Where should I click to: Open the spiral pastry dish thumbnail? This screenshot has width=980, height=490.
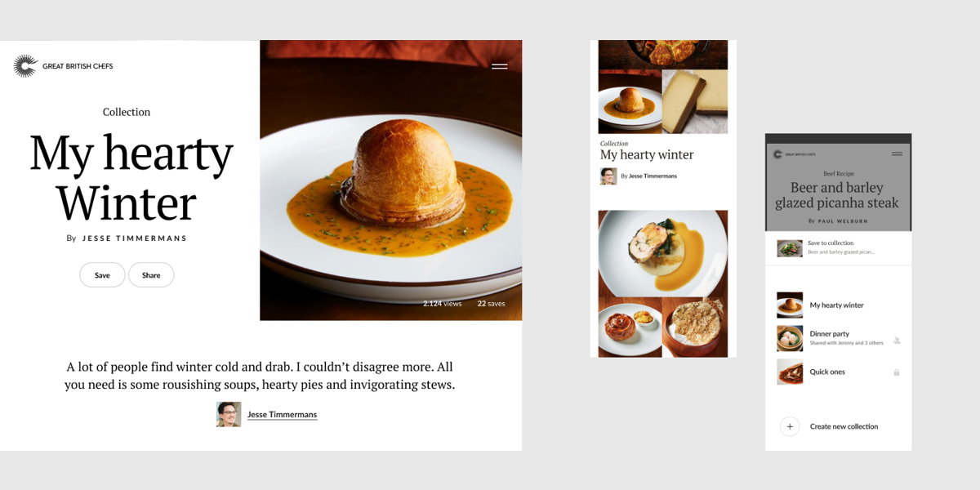pyautogui.click(x=630, y=327)
